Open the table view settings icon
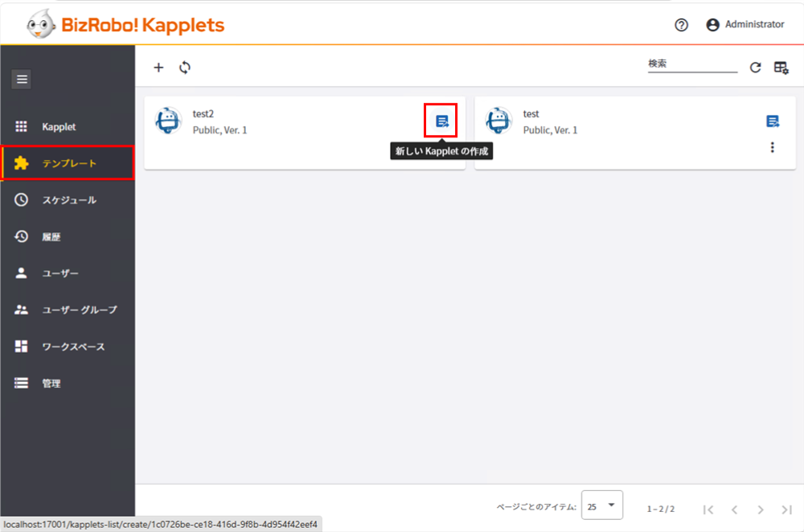Screen dimensions: 804x532 [x=781, y=68]
